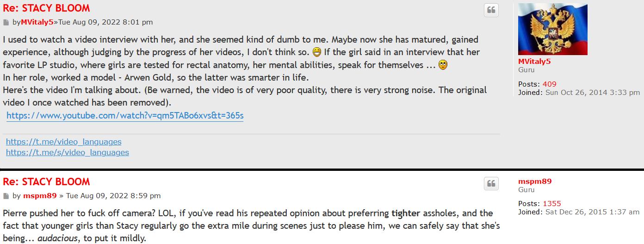644x244 pixels.
Task: View mspm89's profile in the right sidebar
Action: pyautogui.click(x=535, y=181)
